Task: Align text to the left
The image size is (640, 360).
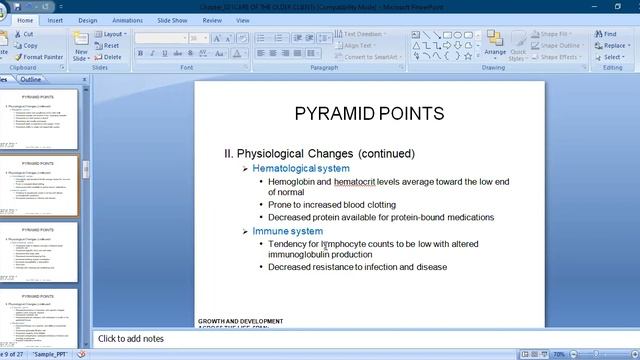Action: (260, 53)
